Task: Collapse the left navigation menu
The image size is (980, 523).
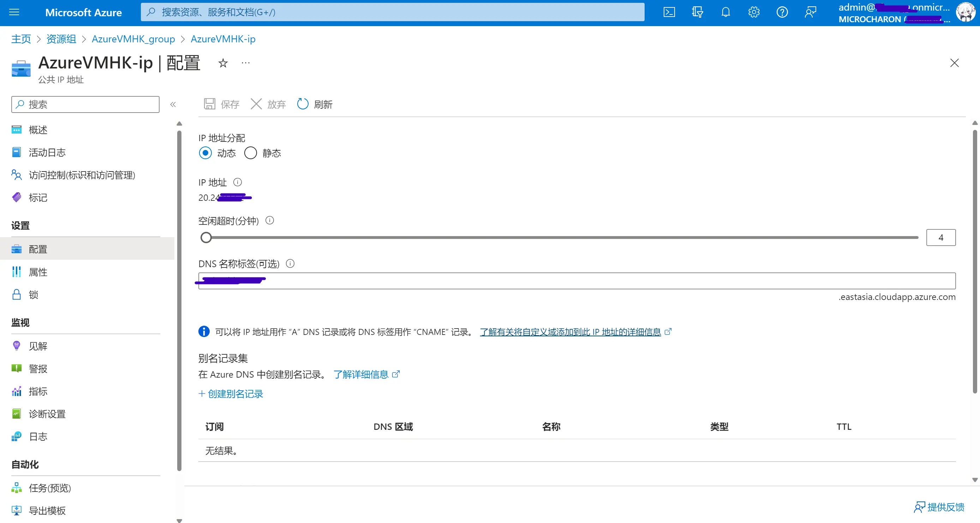Action: 173,104
